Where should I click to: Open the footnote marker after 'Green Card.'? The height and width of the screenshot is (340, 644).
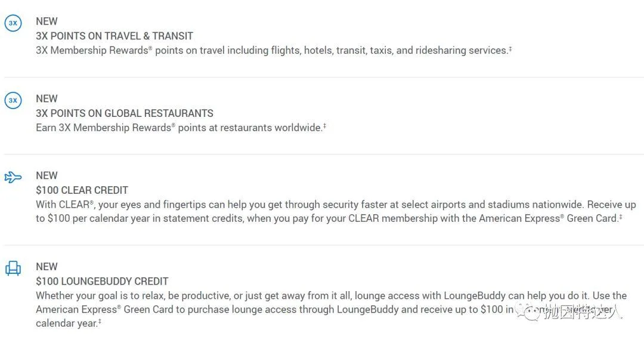tap(621, 217)
